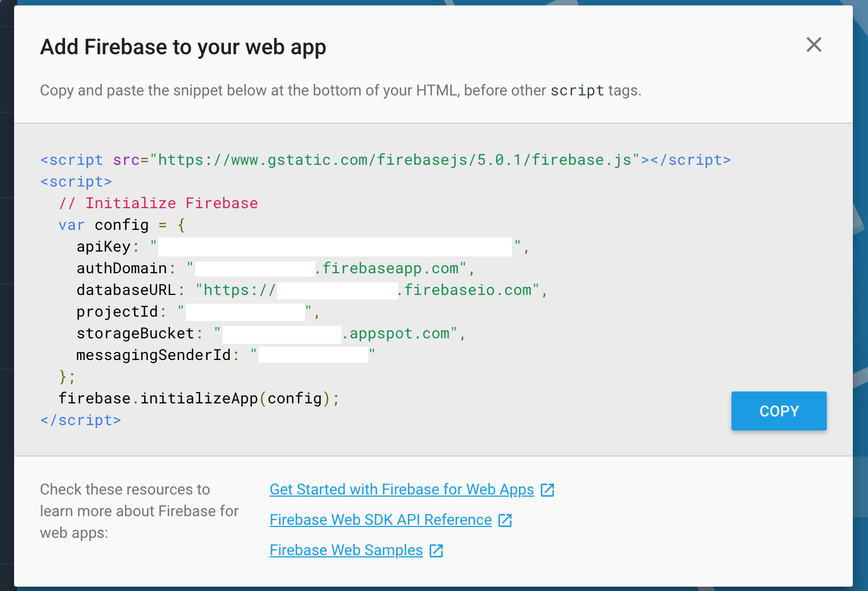Click the firebase.initializeApp(config); line
The width and height of the screenshot is (868, 591).
click(x=199, y=399)
